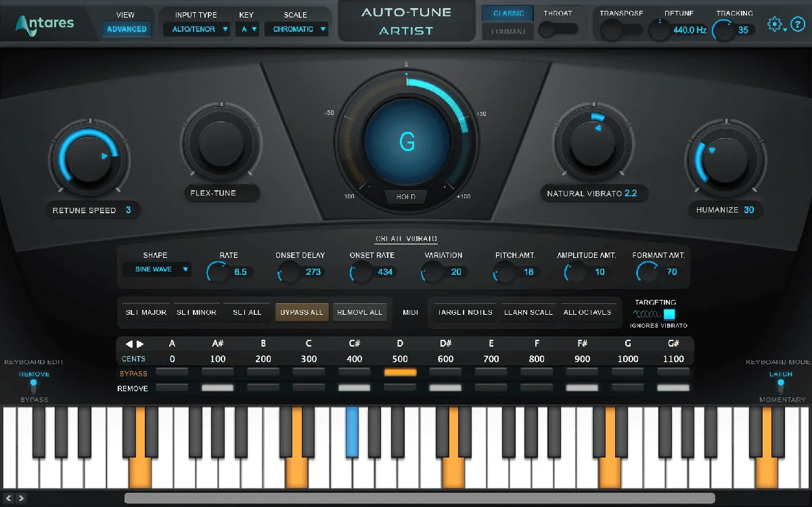812x507 pixels.
Task: Click the vibrato Rate knob
Action: tap(218, 272)
